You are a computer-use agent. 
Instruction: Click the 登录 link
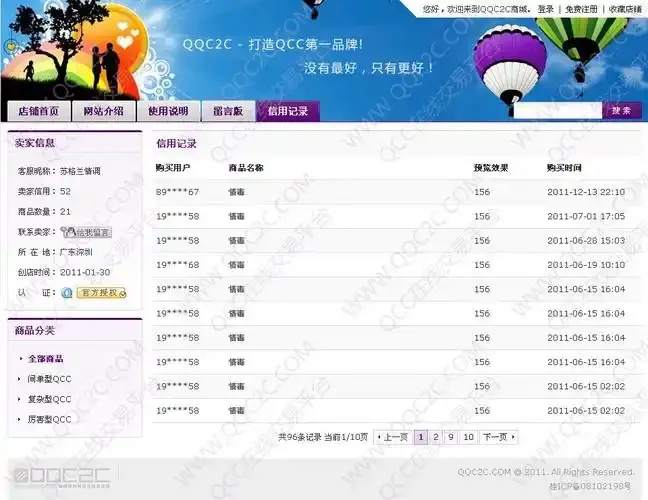[x=545, y=9]
